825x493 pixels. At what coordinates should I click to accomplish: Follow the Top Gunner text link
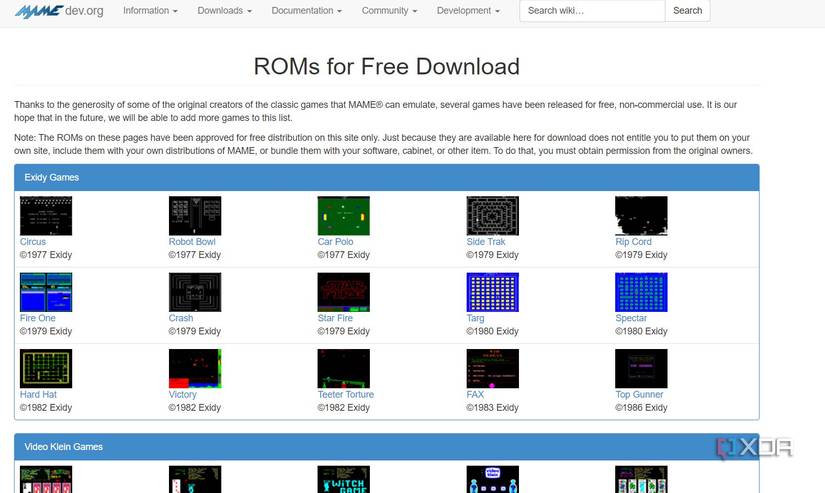639,394
